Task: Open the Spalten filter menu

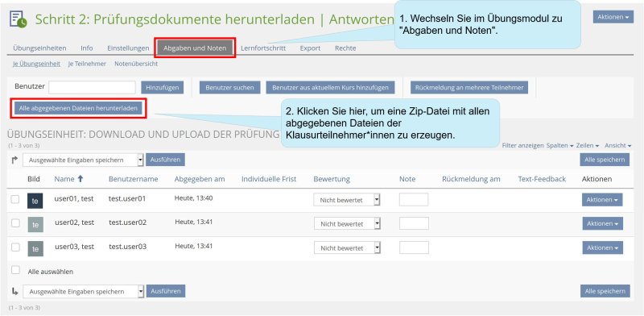Action: tap(559, 146)
